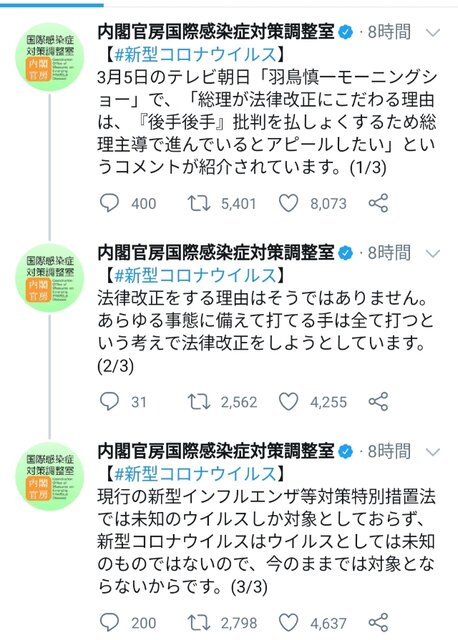
Task: Retweet the third tweet with 2,798 retweets
Action: 199,622
